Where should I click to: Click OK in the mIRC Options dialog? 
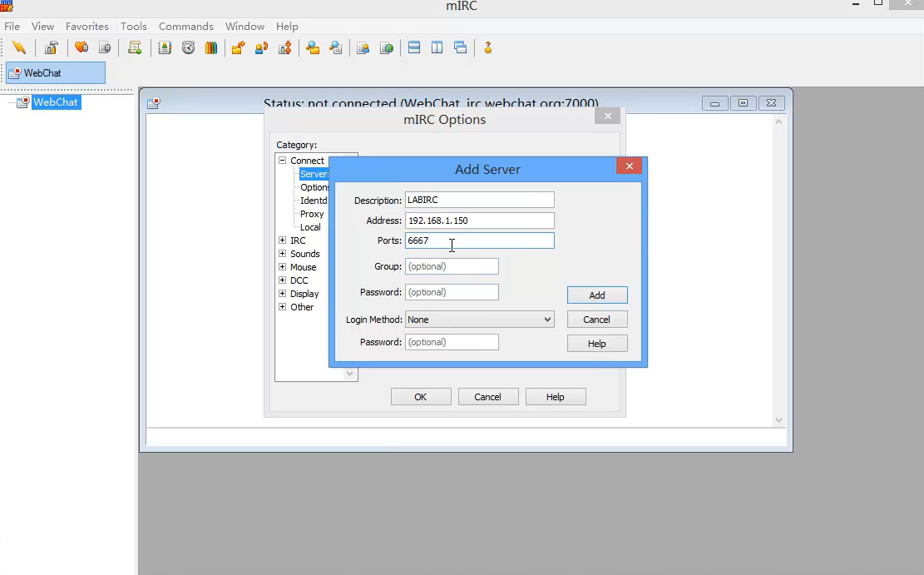421,397
